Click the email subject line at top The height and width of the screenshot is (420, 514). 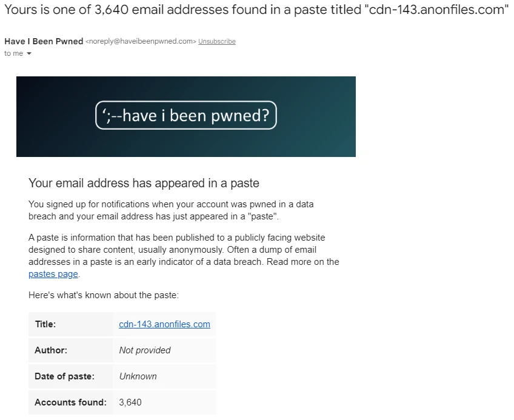point(256,10)
